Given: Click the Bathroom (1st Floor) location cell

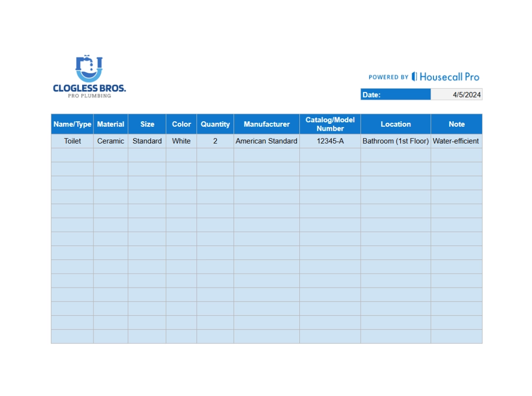Looking at the screenshot, I should [395, 141].
